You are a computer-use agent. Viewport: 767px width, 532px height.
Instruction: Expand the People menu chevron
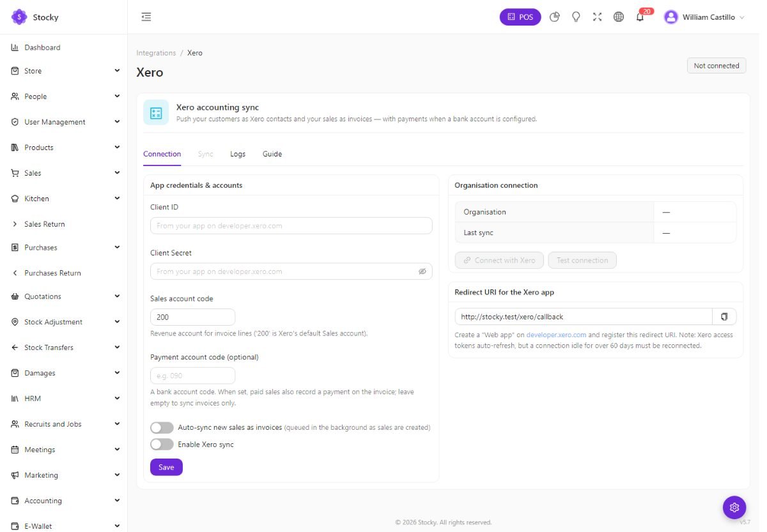point(117,96)
